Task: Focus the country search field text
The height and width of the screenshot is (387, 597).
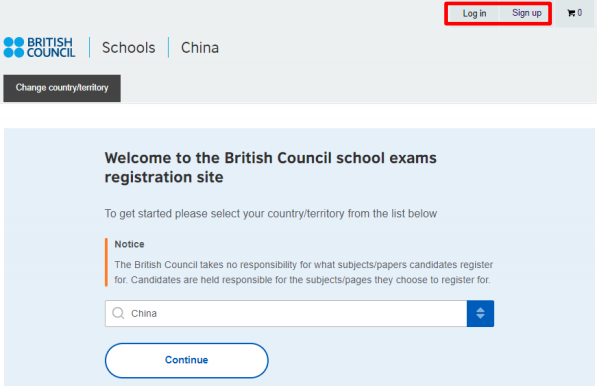Action: point(144,313)
